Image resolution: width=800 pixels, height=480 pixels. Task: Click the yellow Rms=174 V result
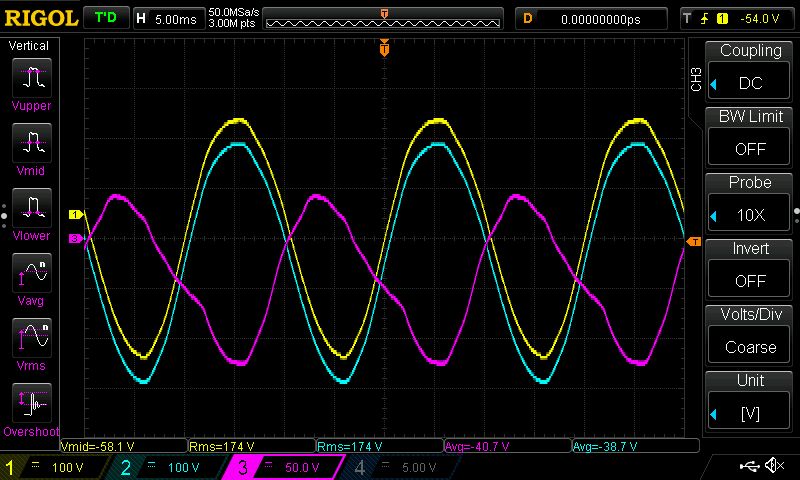pyautogui.click(x=252, y=446)
